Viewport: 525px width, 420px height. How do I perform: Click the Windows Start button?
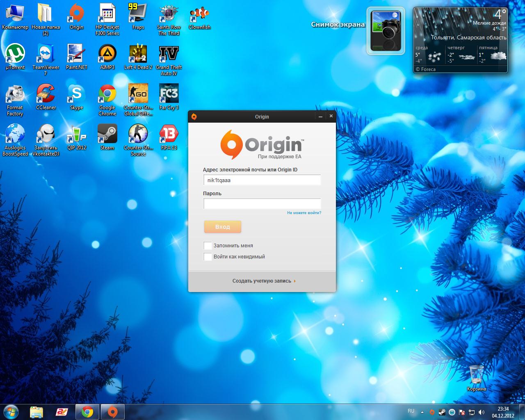[x=11, y=411]
